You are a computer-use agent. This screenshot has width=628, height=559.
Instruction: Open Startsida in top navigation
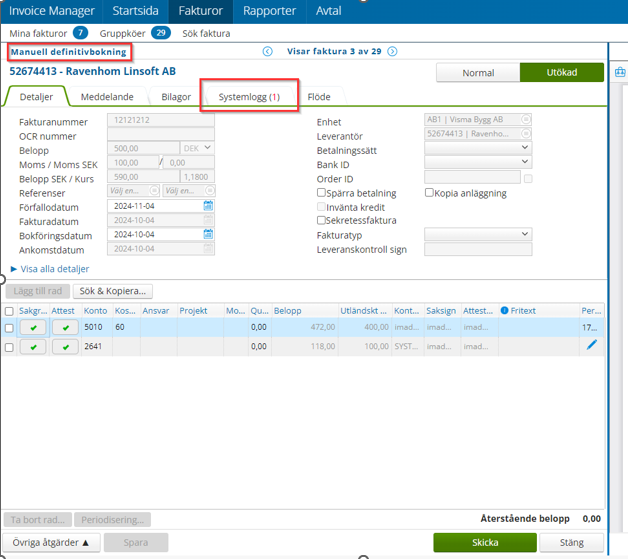coord(135,11)
